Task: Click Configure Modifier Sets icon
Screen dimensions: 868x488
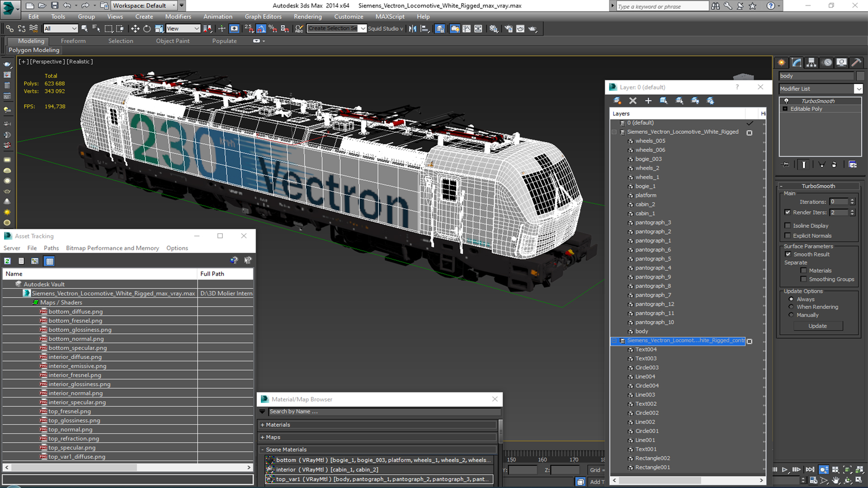Action: coord(853,164)
